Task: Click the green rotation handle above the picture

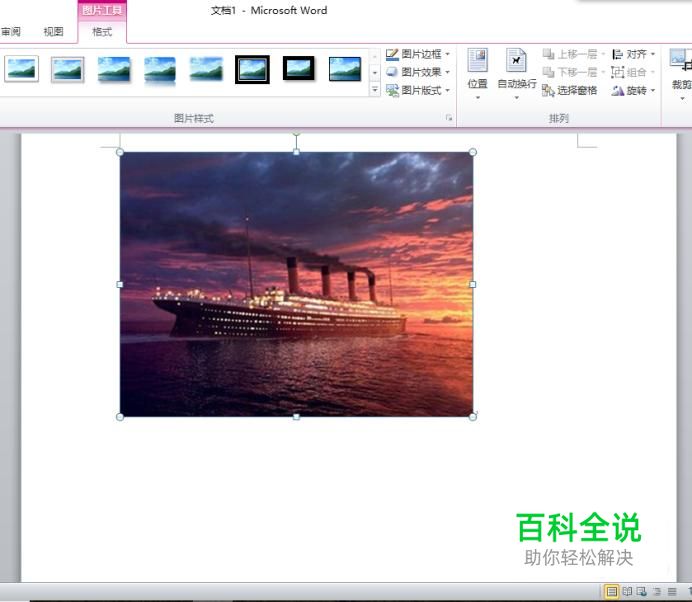Action: (296, 132)
